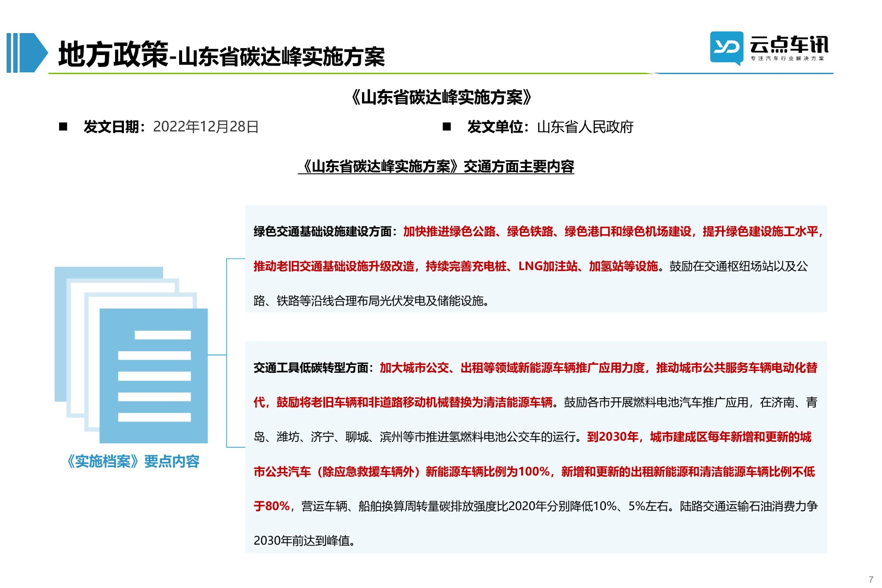Click the date text 2022年12月28日
882x588 pixels.
(x=206, y=127)
